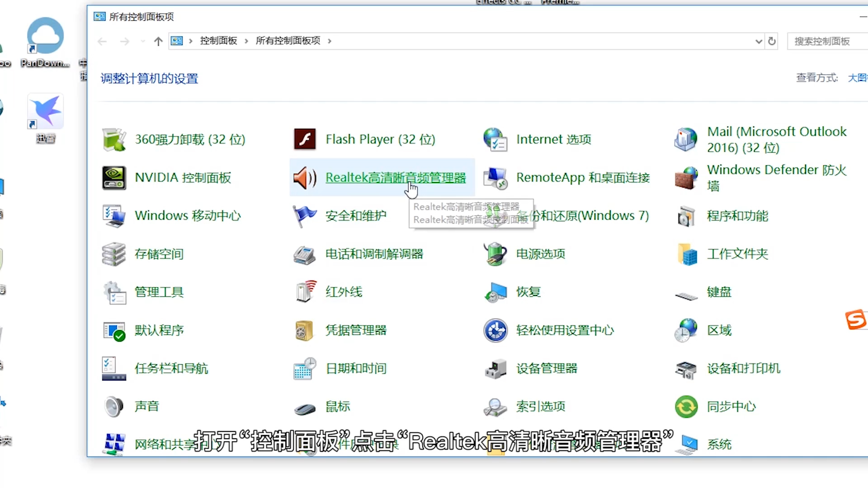This screenshot has height=488, width=868.
Task: Open the 设备和打印机 icon
Action: 686,369
